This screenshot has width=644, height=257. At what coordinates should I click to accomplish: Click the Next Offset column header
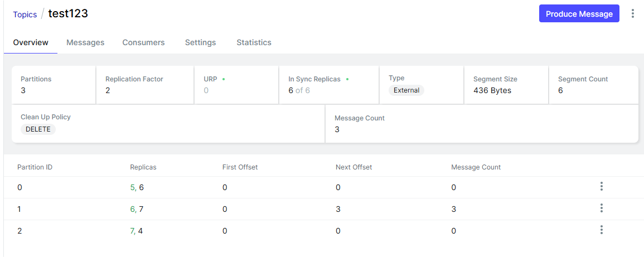[x=354, y=167]
